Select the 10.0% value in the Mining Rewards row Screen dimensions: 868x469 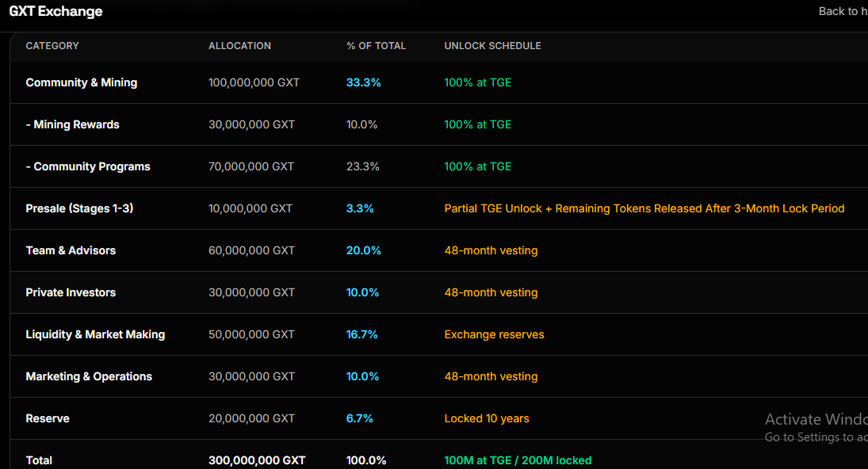click(x=362, y=124)
